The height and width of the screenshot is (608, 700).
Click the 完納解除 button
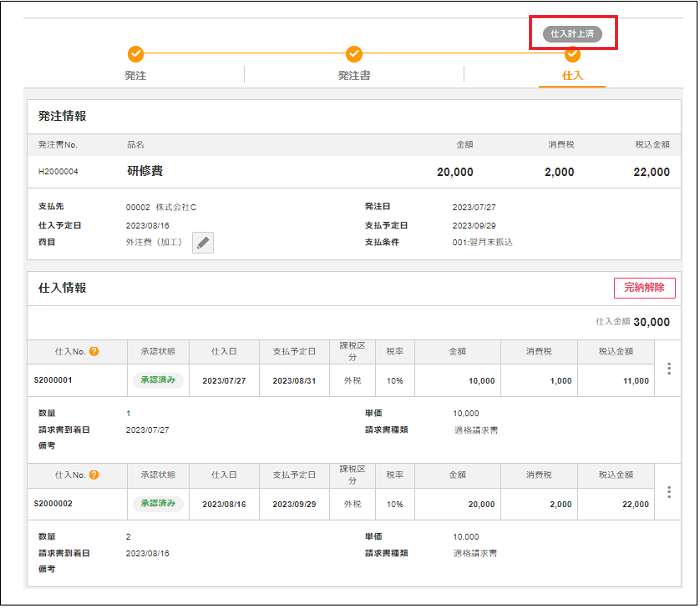(645, 288)
